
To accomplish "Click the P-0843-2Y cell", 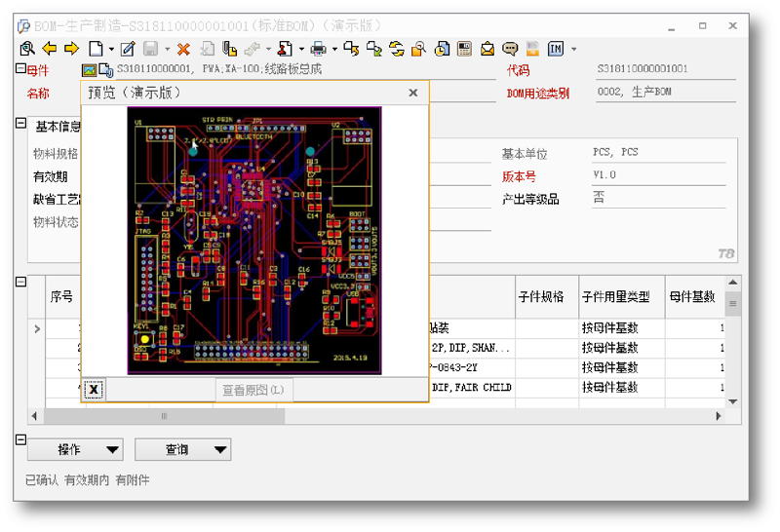I will point(471,368).
